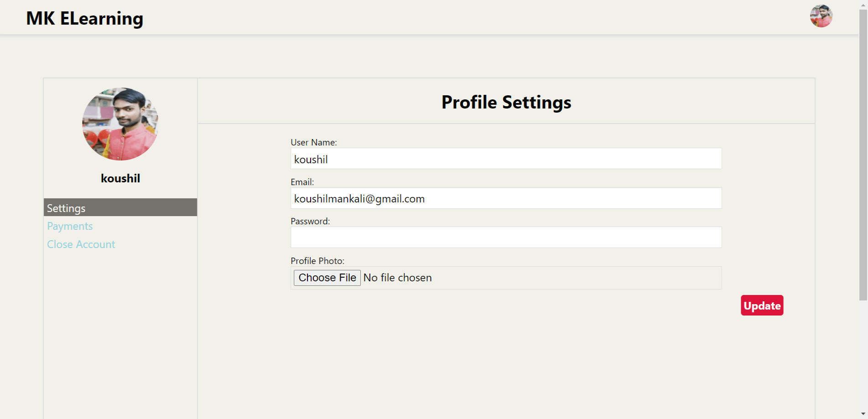The image size is (868, 419).
Task: Open the Payments sidebar link
Action: tap(70, 226)
